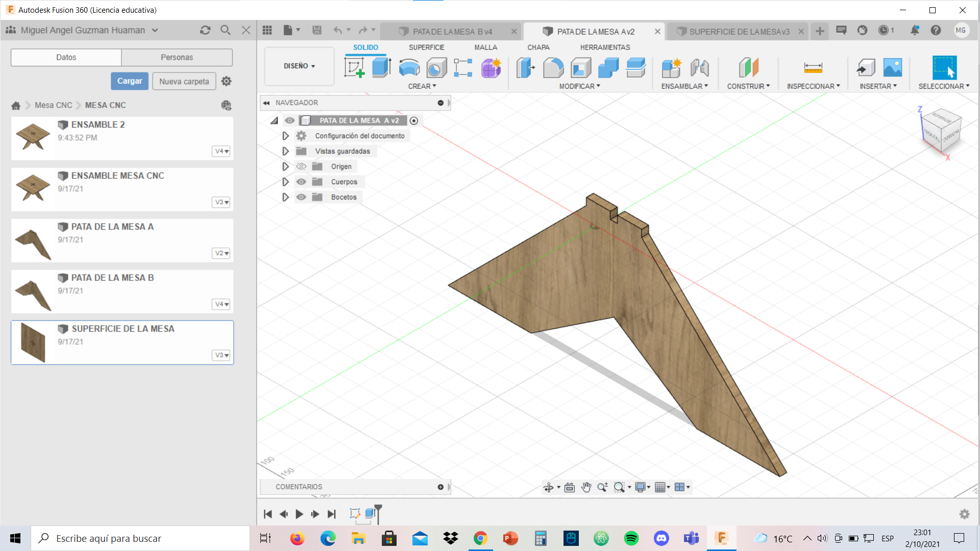Open the INSPECCIONAR dropdown menu
The image size is (980, 551).
(813, 86)
